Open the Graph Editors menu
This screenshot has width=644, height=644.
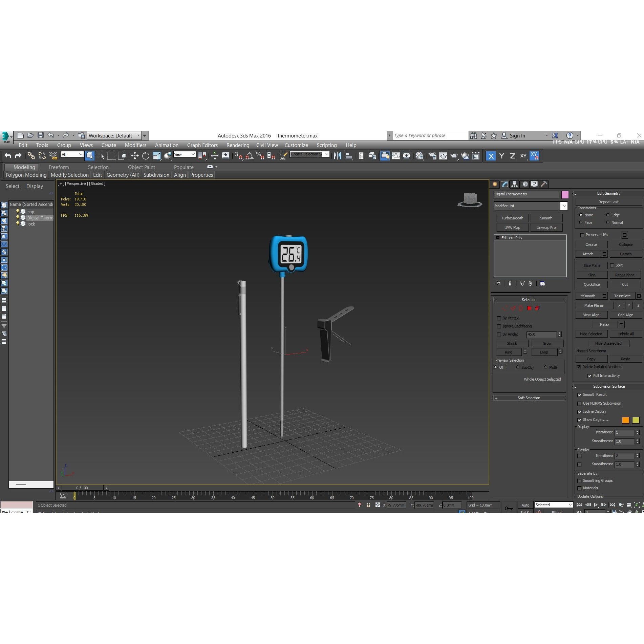202,145
